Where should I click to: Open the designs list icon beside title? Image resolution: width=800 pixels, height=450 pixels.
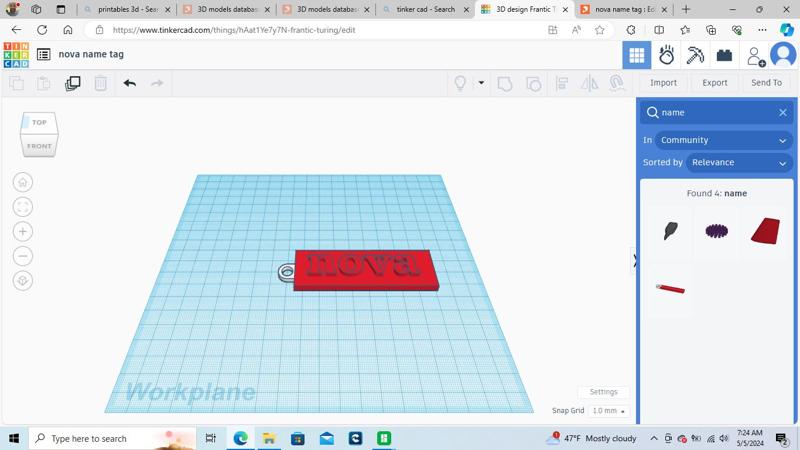44,54
